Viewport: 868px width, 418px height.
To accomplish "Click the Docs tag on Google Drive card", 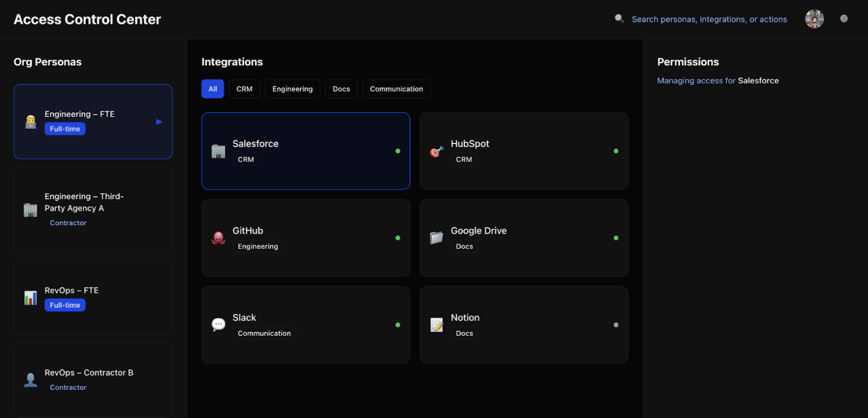I will click(464, 246).
